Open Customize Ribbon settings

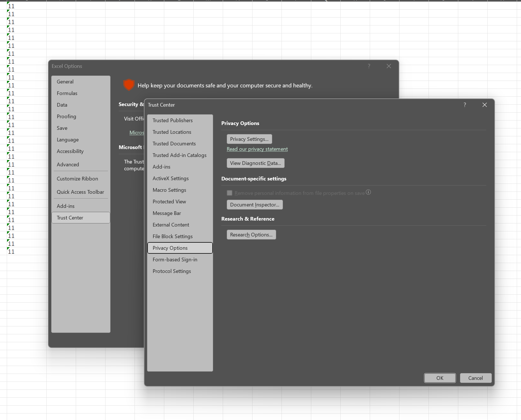(81, 179)
